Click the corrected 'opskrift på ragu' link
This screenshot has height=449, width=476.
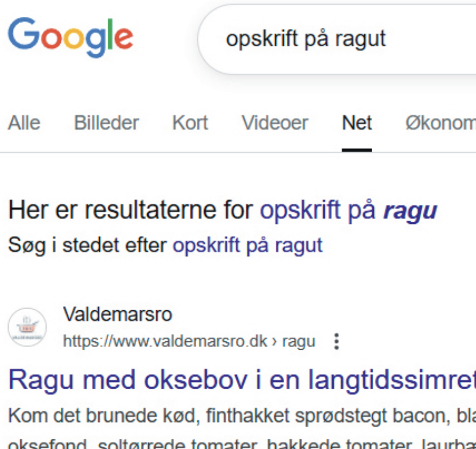click(x=348, y=211)
